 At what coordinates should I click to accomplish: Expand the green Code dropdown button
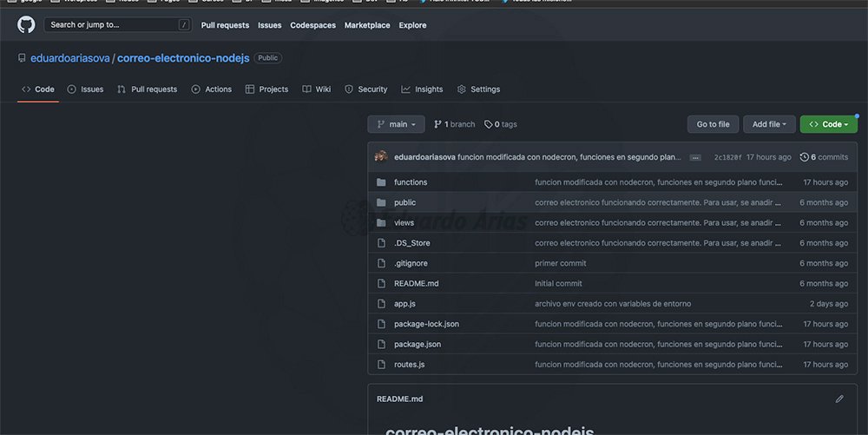tap(828, 124)
